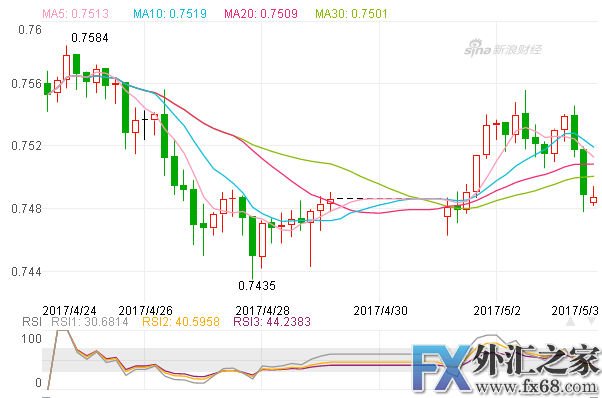Click the up triangle beside the RSI panel
Image resolution: width=602 pixels, height=398 pixels.
point(571,322)
